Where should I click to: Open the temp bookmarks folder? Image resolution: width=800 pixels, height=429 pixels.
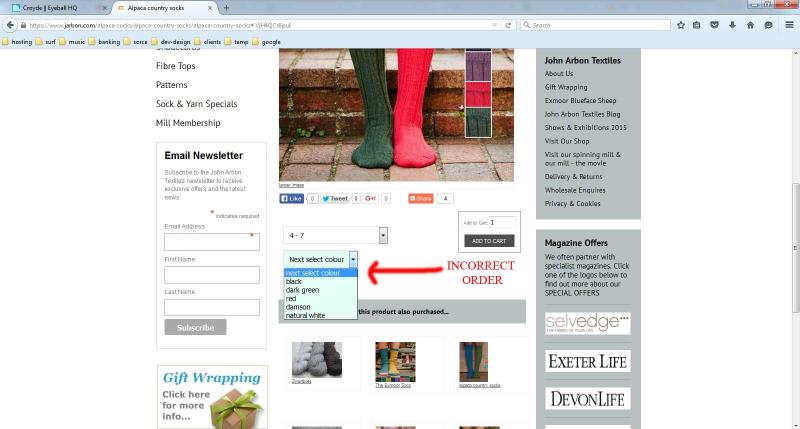coord(236,42)
